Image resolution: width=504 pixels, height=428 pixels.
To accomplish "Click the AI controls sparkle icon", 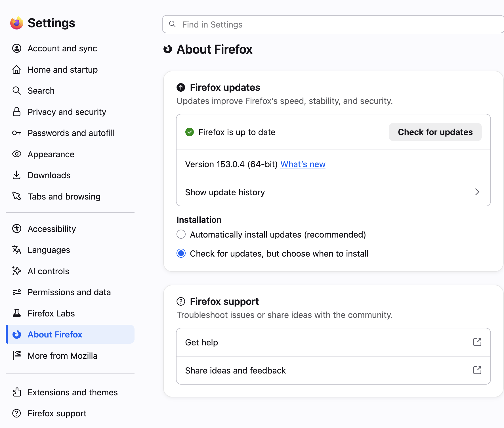I will (x=17, y=271).
